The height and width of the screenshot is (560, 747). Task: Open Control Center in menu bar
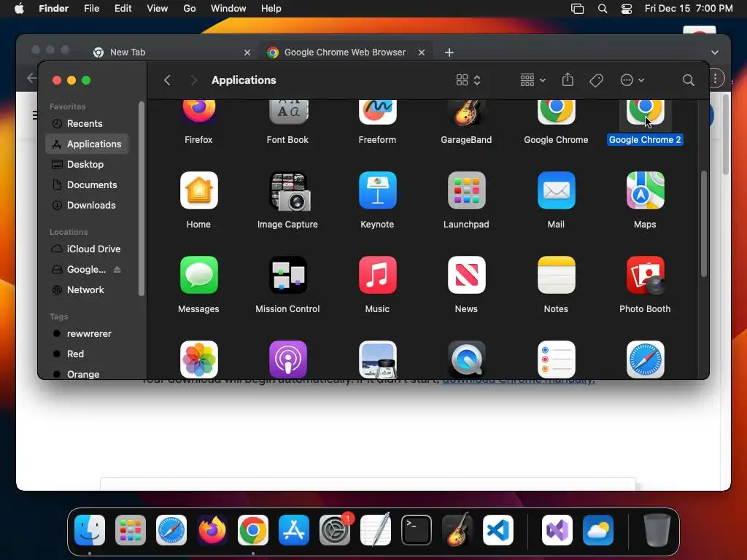click(627, 9)
